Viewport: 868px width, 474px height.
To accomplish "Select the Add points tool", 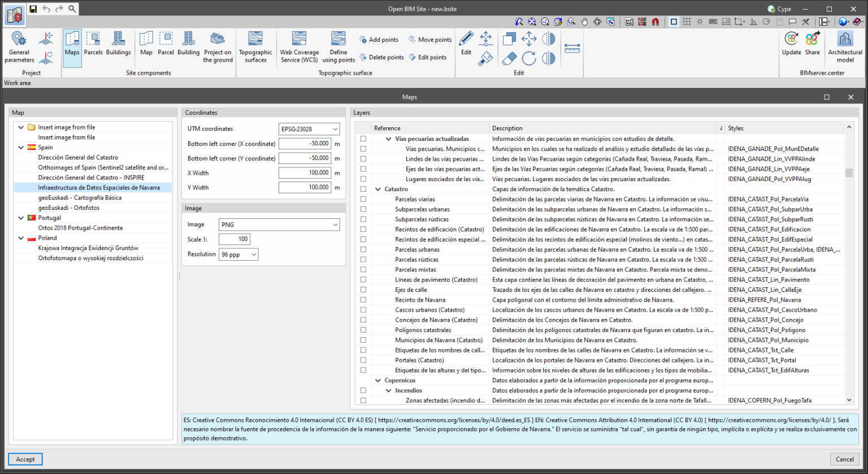I will point(379,39).
